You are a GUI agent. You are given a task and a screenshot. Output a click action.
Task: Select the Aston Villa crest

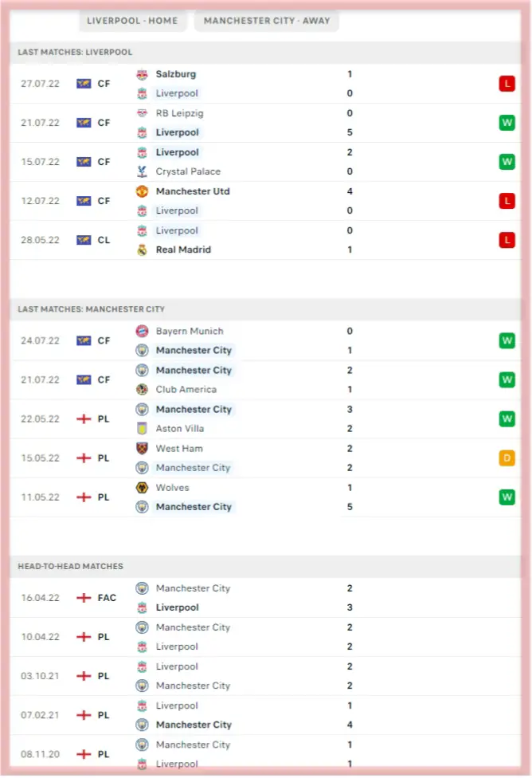coord(142,429)
